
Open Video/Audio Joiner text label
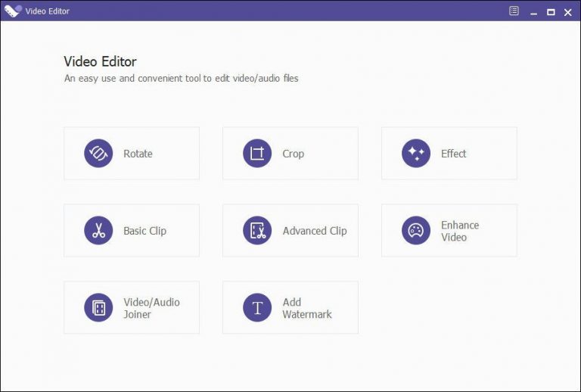click(151, 308)
